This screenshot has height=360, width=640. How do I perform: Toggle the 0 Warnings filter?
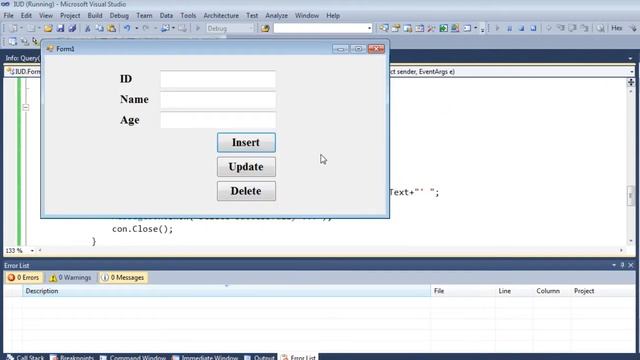[70, 278]
